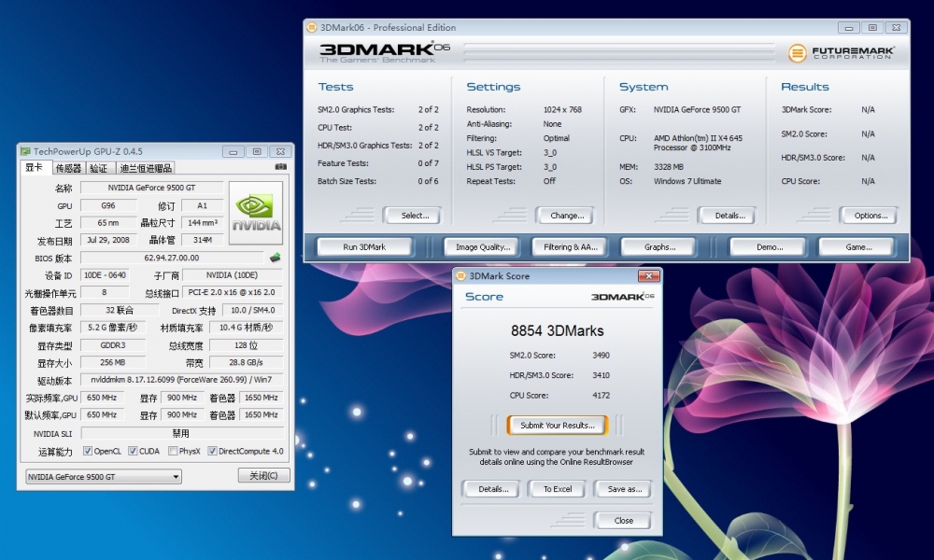Click the driver version field nvlddmkm 8.17.12.6099
This screenshot has height=560, width=934.
tap(181, 380)
